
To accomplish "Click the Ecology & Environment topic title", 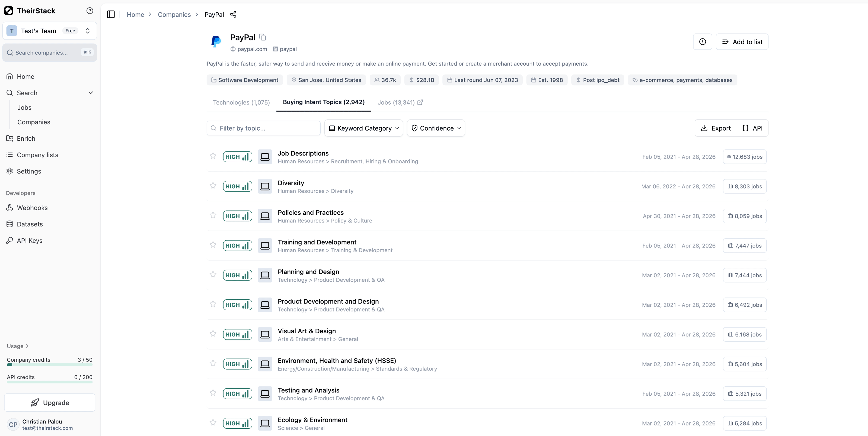I will tap(312, 420).
